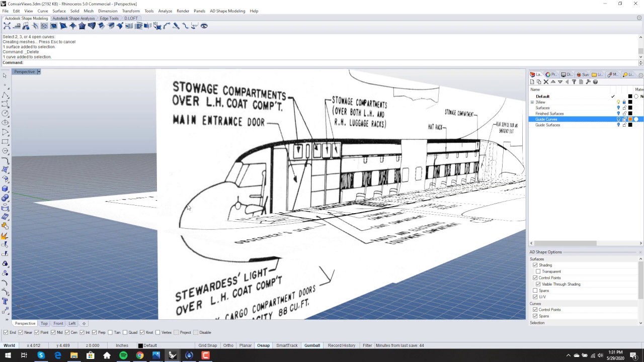This screenshot has height=362, width=644.
Task: Select the pointer tool in left toolbar
Action: [5, 75]
